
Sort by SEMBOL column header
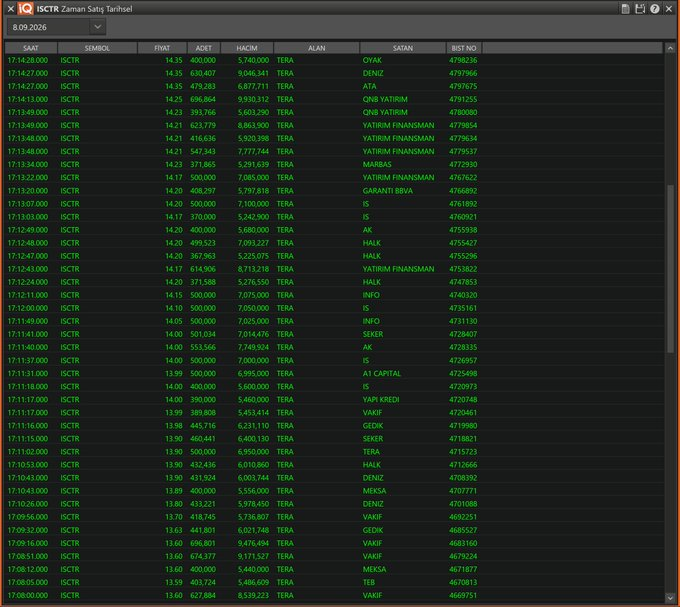[x=97, y=48]
